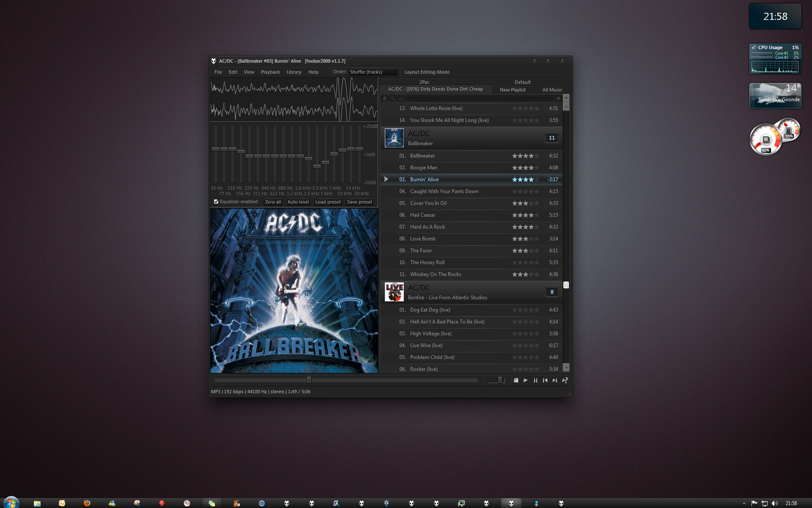Image resolution: width=812 pixels, height=508 pixels.
Task: Click the volume speaker icon in system tray
Action: [x=774, y=503]
